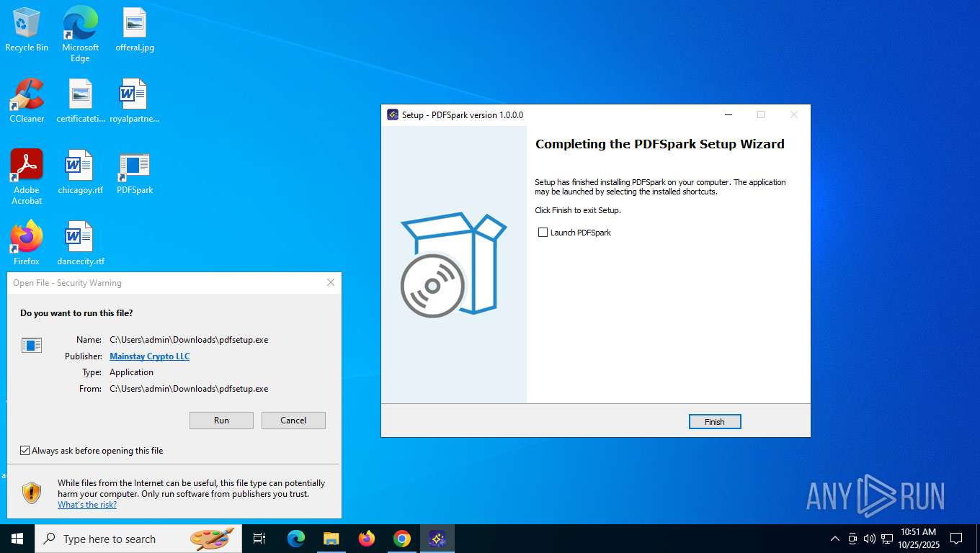This screenshot has height=553, width=980.
Task: Select the certificateti... image file
Action: point(81,101)
